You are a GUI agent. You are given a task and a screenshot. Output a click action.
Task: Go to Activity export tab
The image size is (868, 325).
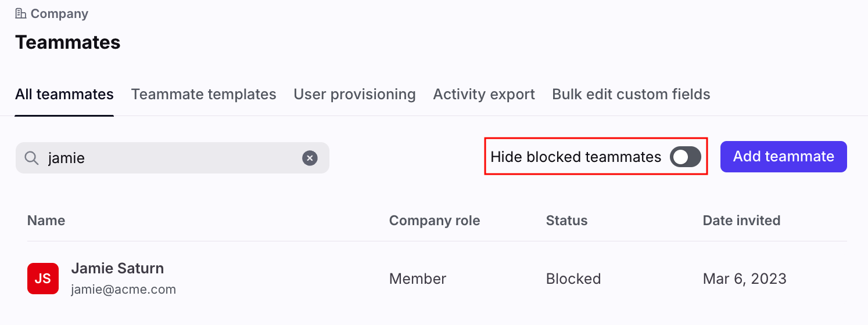click(x=484, y=95)
